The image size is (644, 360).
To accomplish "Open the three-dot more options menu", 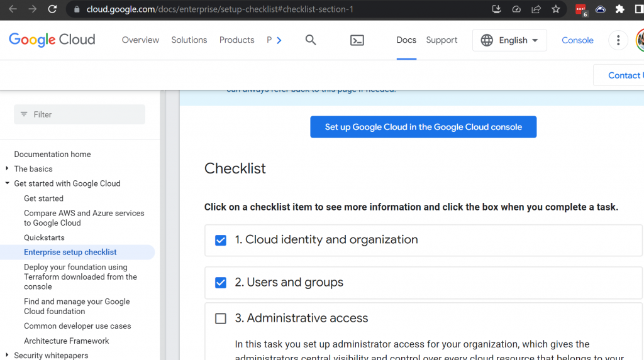I will tap(618, 40).
